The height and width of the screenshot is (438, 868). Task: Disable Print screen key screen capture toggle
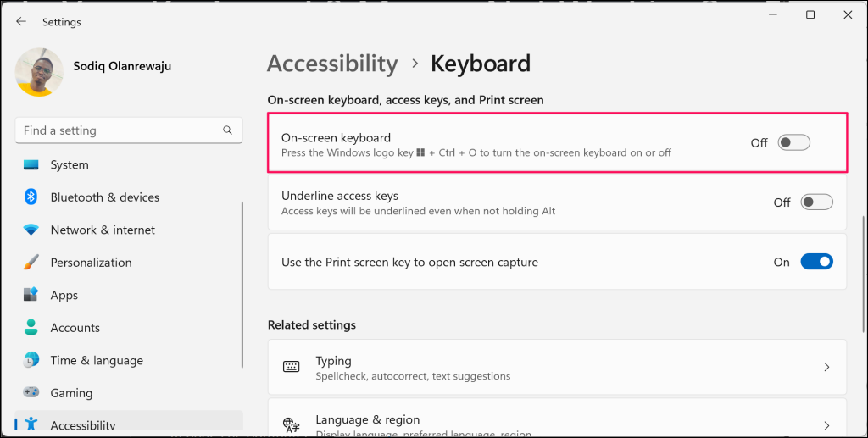(817, 263)
